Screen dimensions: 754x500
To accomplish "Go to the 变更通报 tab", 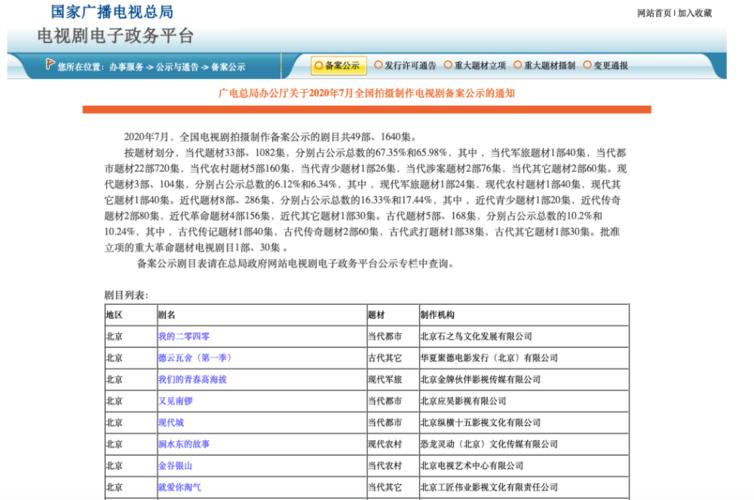I will 606,65.
